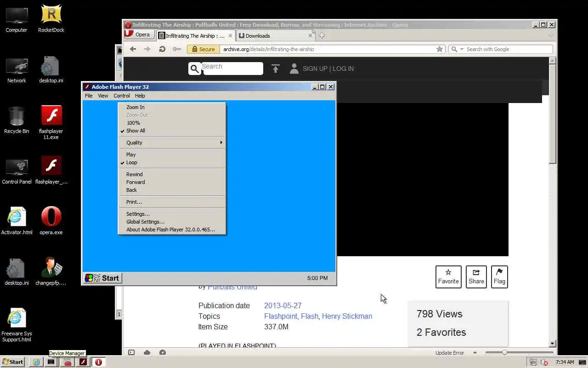Click the upload arrow icon on archive.org

tap(275, 69)
